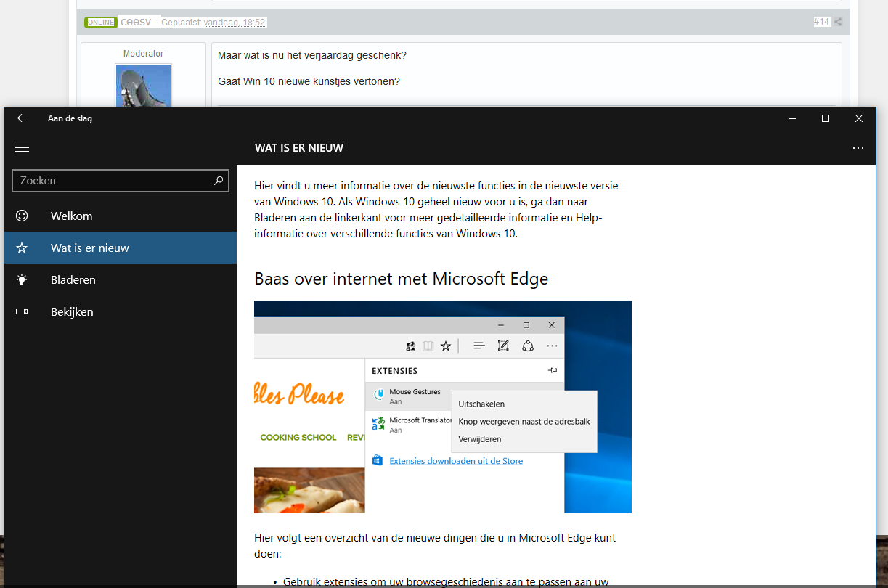Image resolution: width=888 pixels, height=588 pixels.
Task: Open the hamburger menu in sidebar
Action: coord(22,147)
